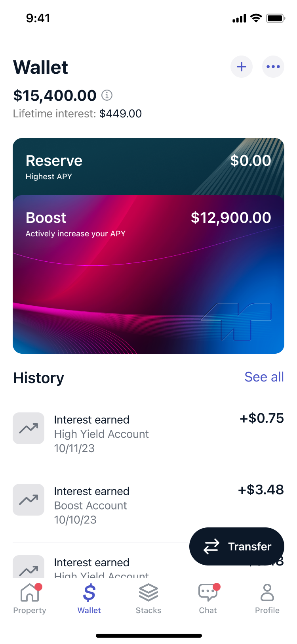Tap the Lifetime interest $449.00 text
Viewport: 297px width, 644px height.
click(77, 114)
